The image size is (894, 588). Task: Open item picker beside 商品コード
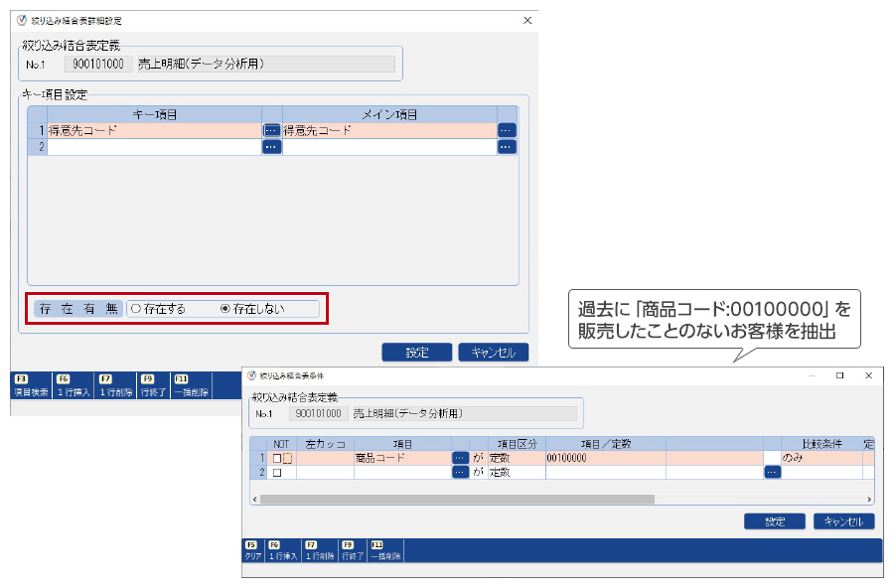[460, 458]
